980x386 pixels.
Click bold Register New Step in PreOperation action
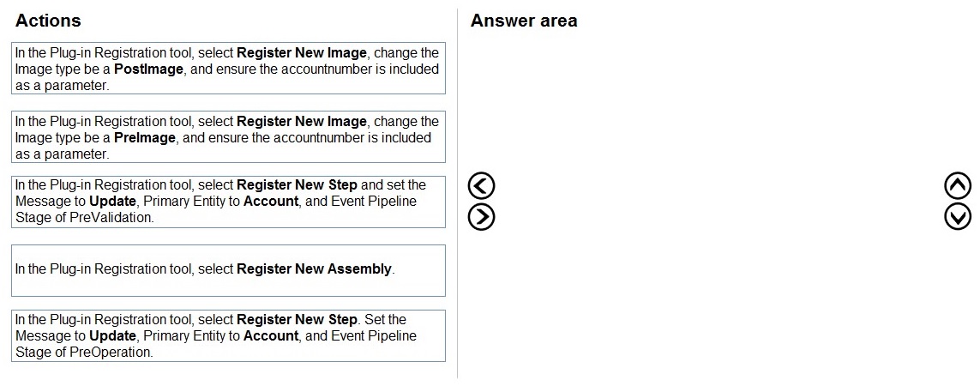[297, 320]
